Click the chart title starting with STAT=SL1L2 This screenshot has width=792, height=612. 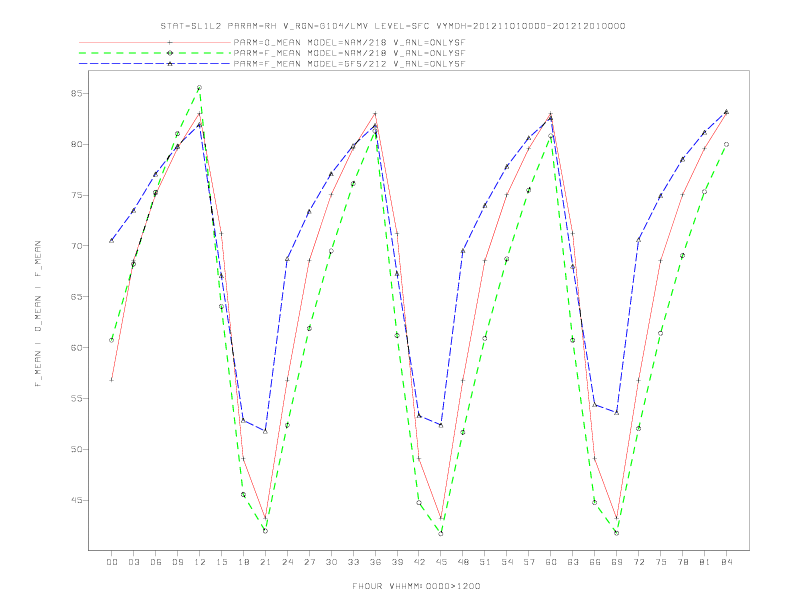click(392, 26)
